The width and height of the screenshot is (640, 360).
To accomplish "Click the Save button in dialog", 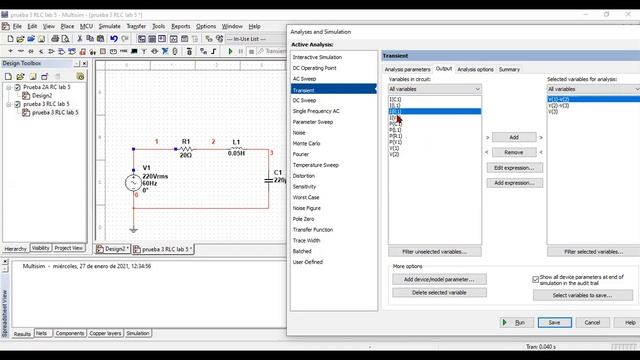I will pyautogui.click(x=554, y=322).
